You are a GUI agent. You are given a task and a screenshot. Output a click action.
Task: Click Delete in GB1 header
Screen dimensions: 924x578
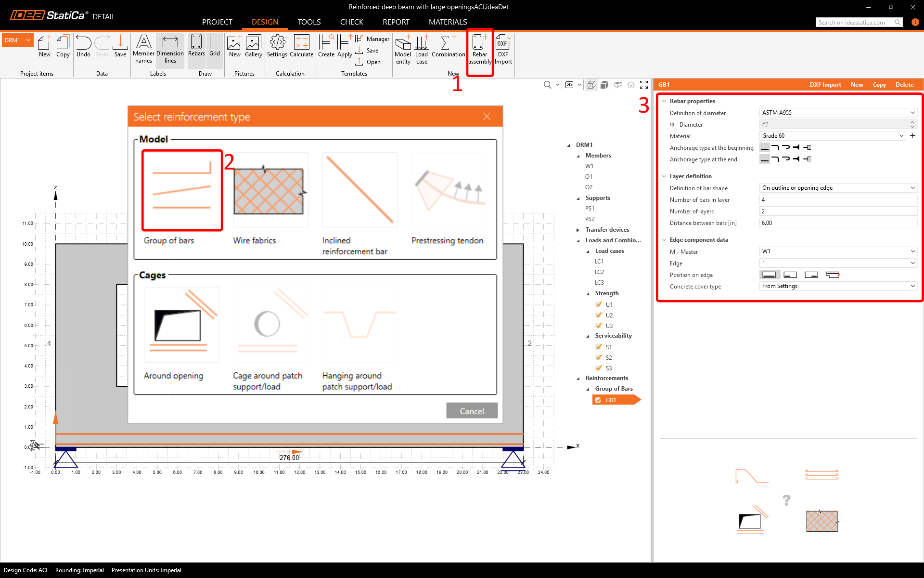tap(904, 85)
